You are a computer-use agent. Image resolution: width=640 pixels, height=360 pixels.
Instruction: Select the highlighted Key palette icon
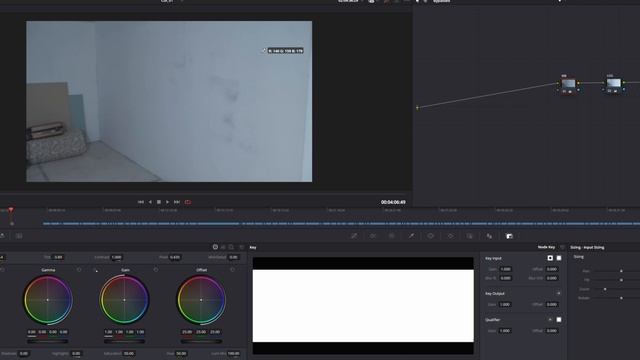click(x=509, y=236)
